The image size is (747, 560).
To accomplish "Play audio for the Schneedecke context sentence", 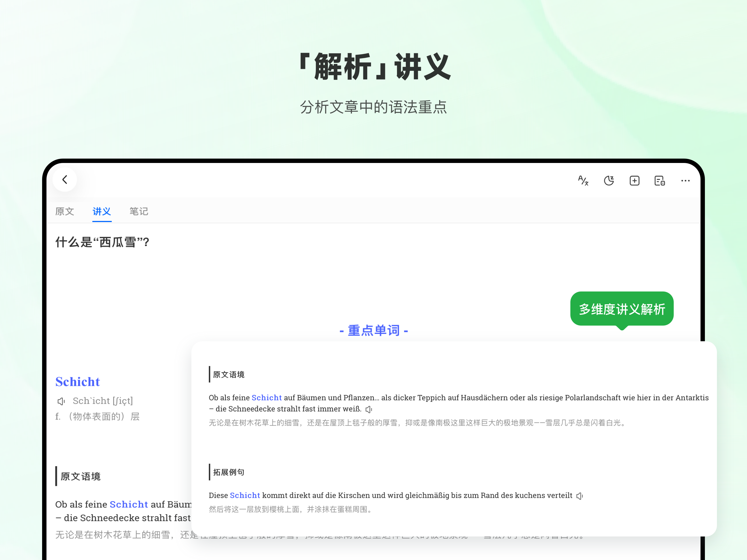I will pos(369,409).
